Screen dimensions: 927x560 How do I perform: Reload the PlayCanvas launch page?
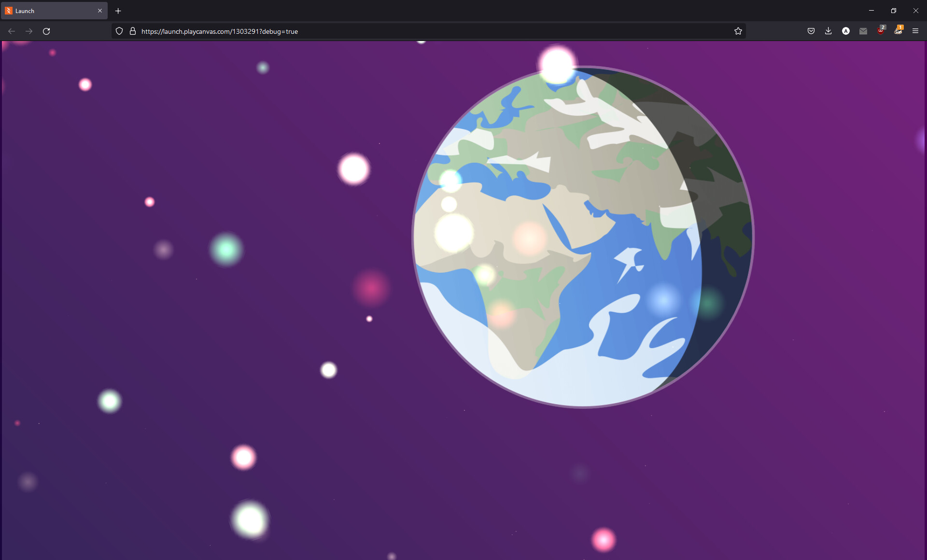coord(46,31)
